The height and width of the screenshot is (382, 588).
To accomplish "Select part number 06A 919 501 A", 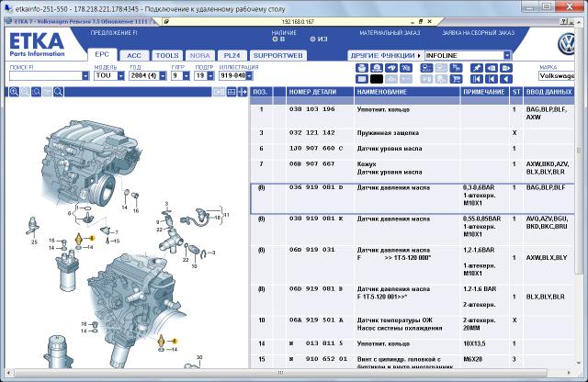I will pyautogui.click(x=316, y=320).
